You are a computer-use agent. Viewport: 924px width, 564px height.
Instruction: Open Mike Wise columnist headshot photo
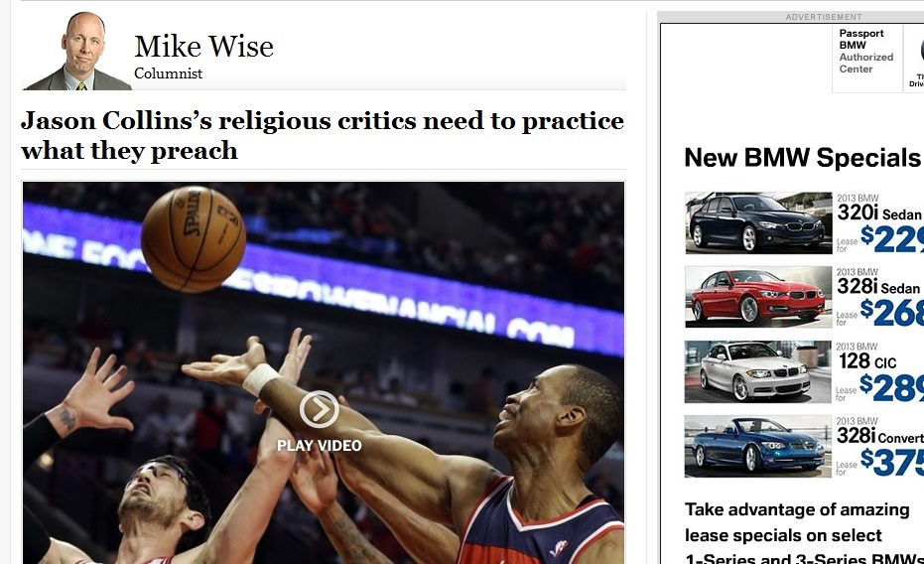77,51
